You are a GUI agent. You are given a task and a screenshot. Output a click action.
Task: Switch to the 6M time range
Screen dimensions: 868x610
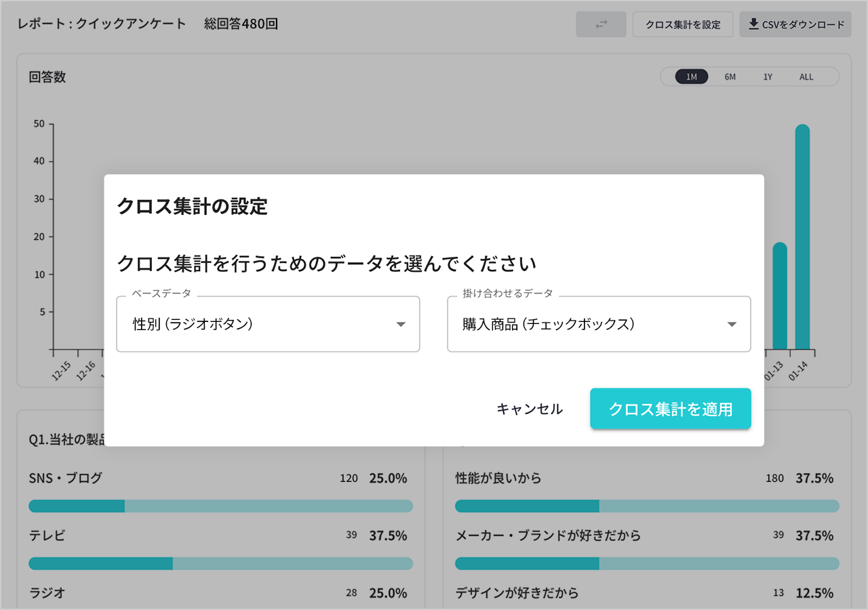click(730, 77)
